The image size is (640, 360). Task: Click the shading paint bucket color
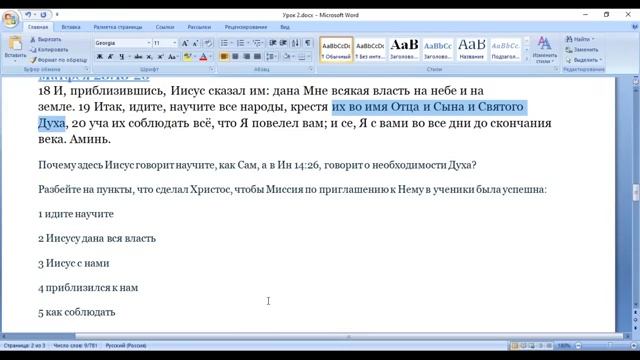tap(287, 57)
